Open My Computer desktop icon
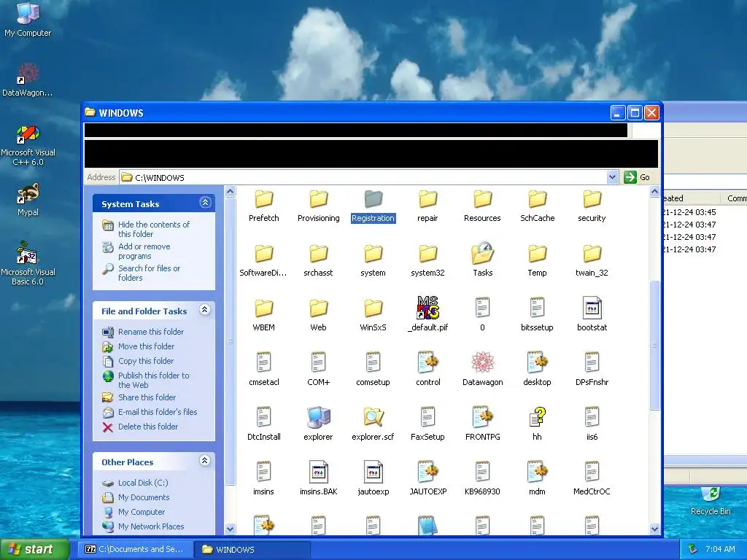Viewport: 747px width, 560px height. pyautogui.click(x=28, y=19)
